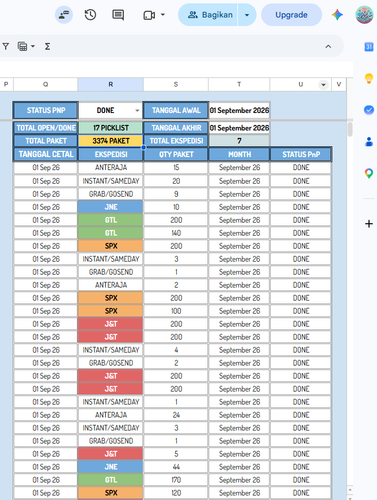Select the TOTAL PAKET label cell
The height and width of the screenshot is (500, 377).
tap(46, 141)
